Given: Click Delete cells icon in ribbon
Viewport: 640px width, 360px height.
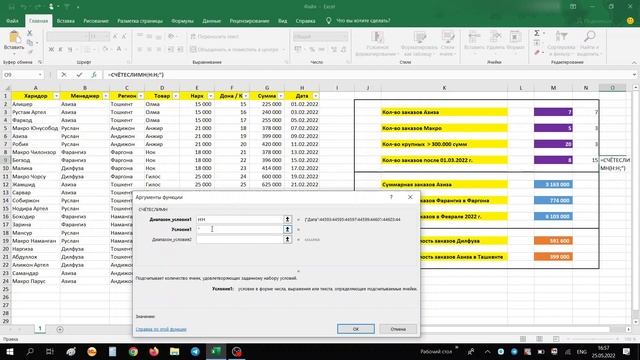Looking at the screenshot, I should click(x=495, y=37).
